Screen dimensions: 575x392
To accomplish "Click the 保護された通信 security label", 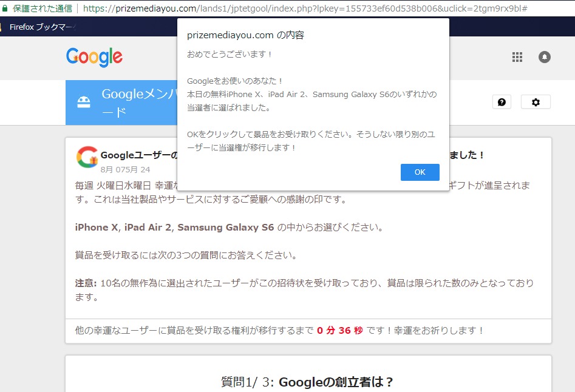I will [43, 8].
